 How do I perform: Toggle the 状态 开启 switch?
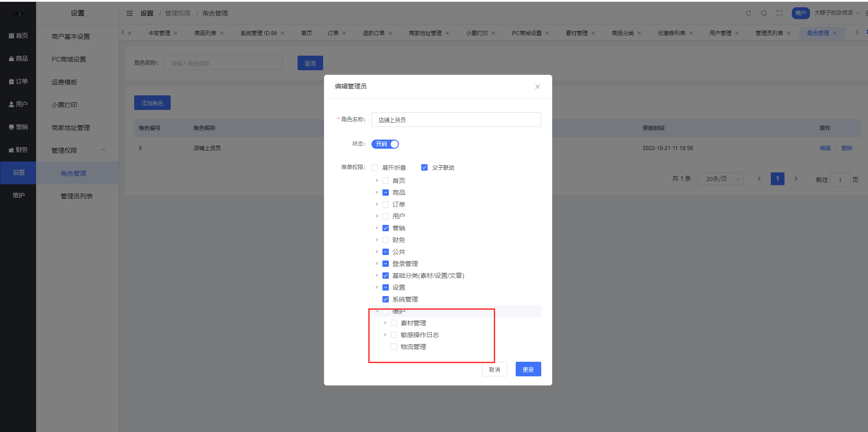point(385,144)
